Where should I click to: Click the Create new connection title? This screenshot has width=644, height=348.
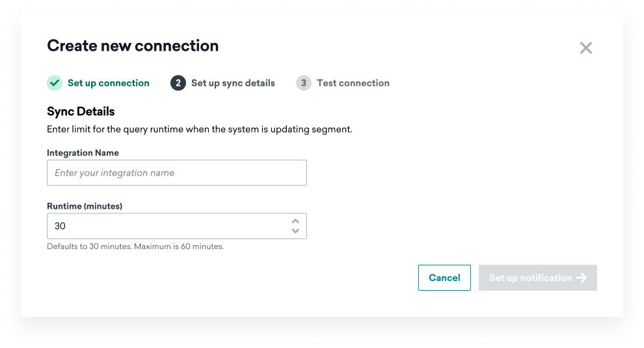tap(133, 46)
